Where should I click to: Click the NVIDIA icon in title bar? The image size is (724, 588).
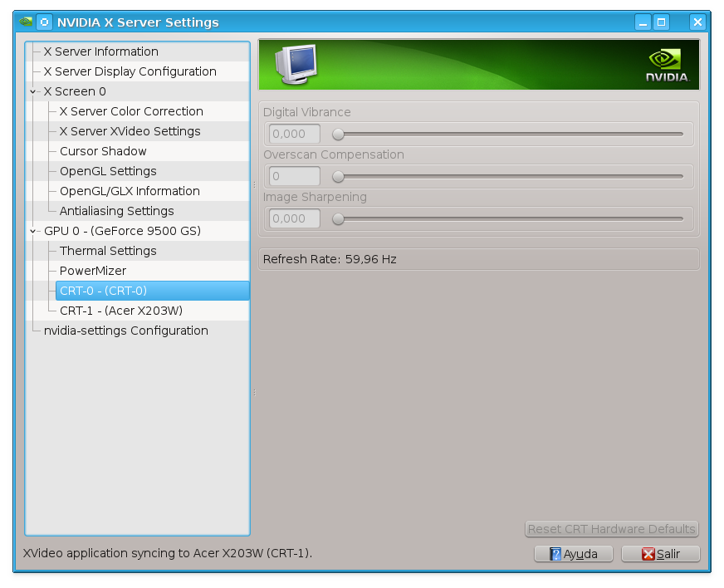pos(26,22)
